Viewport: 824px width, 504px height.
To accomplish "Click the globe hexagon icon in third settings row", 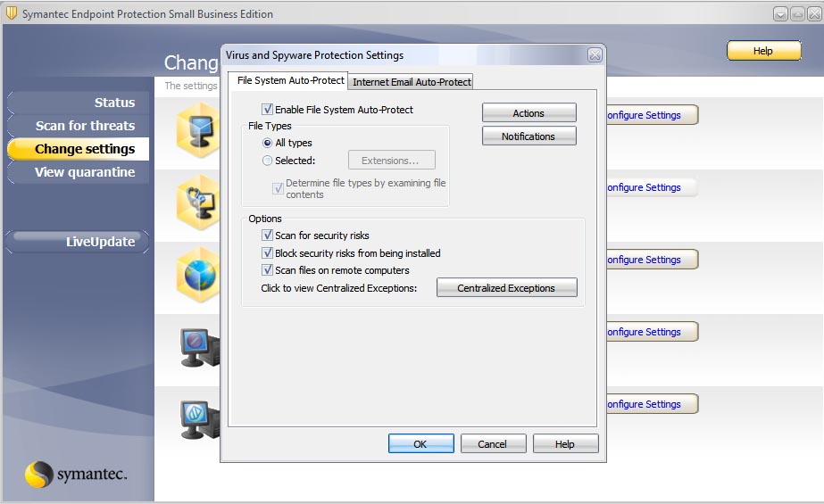I will coord(199,275).
